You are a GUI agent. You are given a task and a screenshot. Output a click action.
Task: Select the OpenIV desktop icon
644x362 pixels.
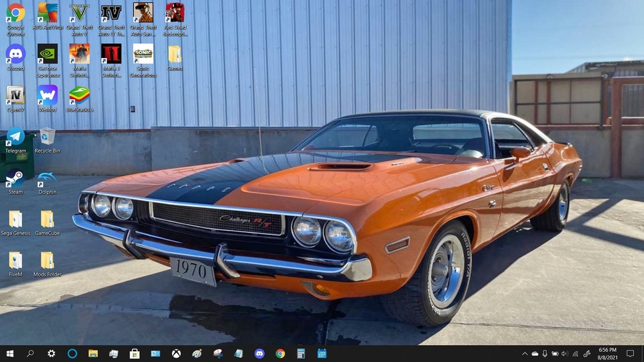[15, 95]
